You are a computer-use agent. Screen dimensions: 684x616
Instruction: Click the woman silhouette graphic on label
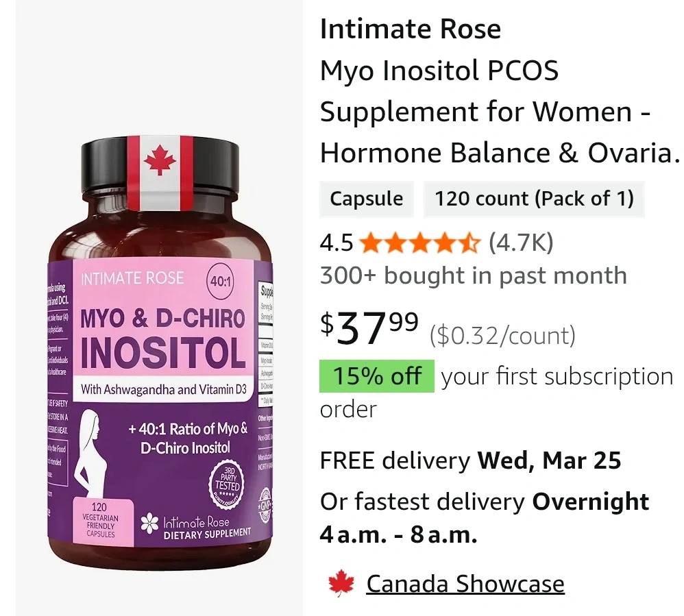87,452
